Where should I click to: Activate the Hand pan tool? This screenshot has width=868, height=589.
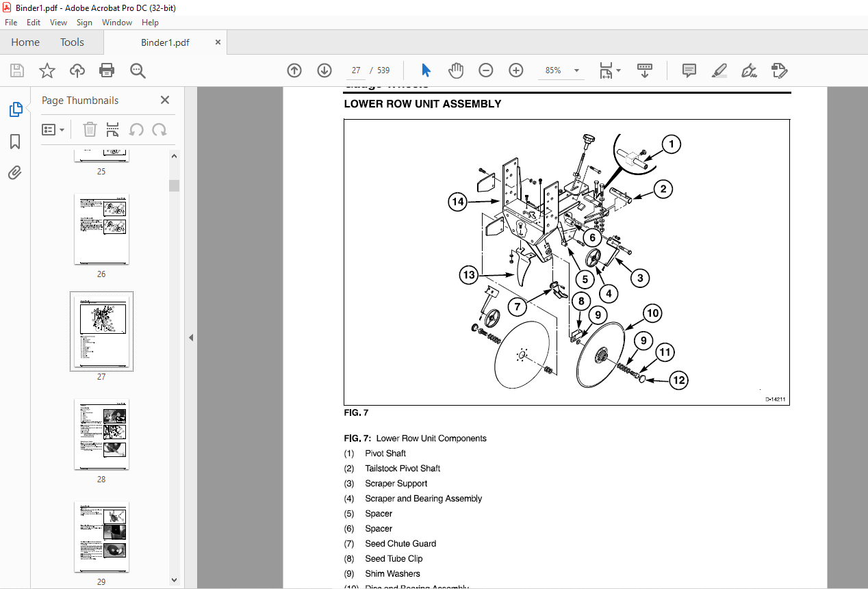[x=456, y=70]
